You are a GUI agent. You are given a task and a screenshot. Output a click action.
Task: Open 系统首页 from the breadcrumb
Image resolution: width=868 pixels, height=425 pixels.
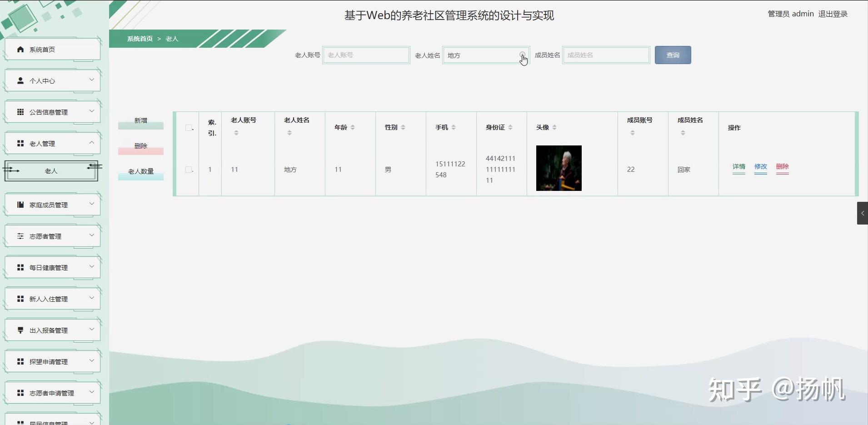point(139,39)
